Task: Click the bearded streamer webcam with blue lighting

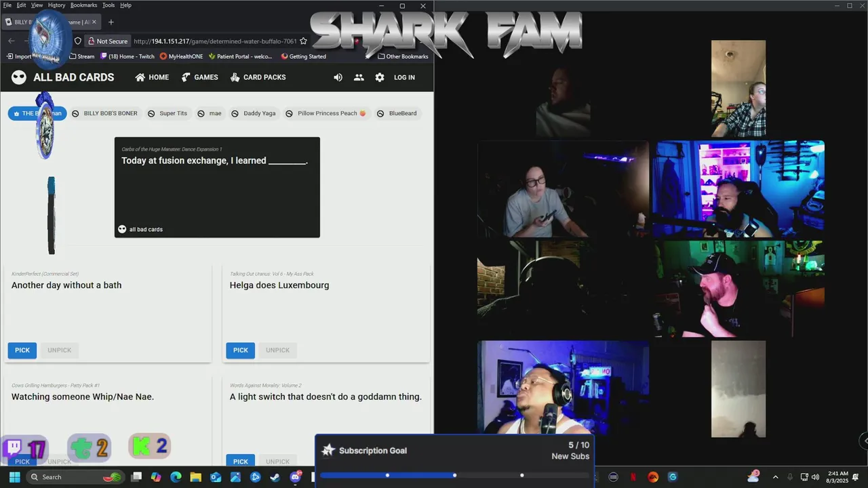Action: 738,189
